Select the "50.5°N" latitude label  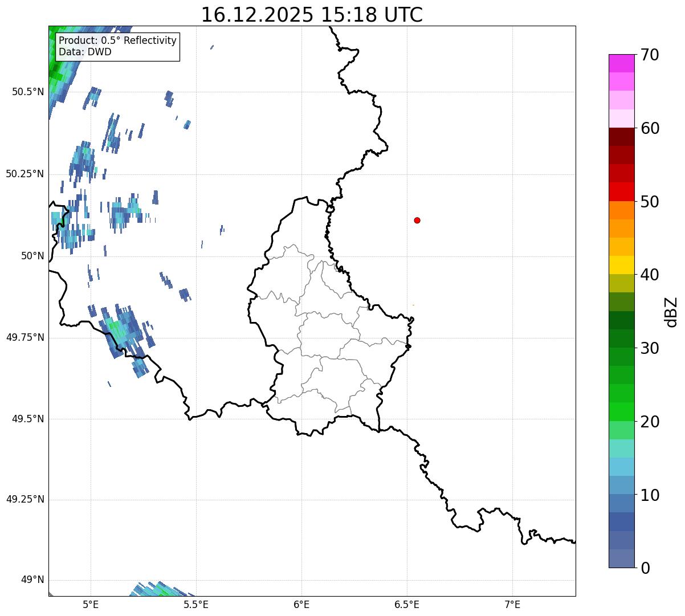click(28, 92)
